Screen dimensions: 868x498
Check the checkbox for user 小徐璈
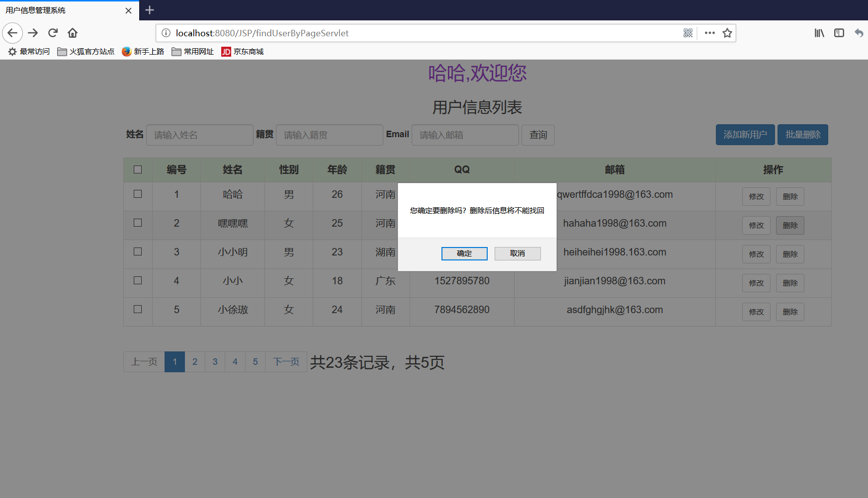(138, 310)
